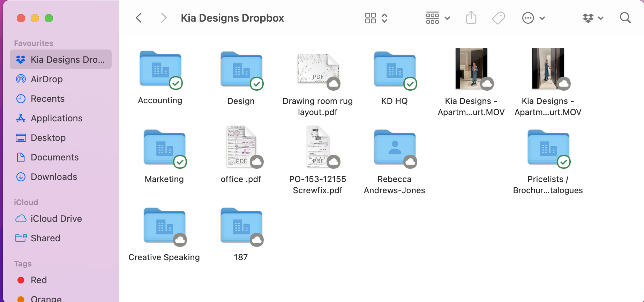Navigate forward with the right chevron
The image size is (644, 302).
click(163, 18)
